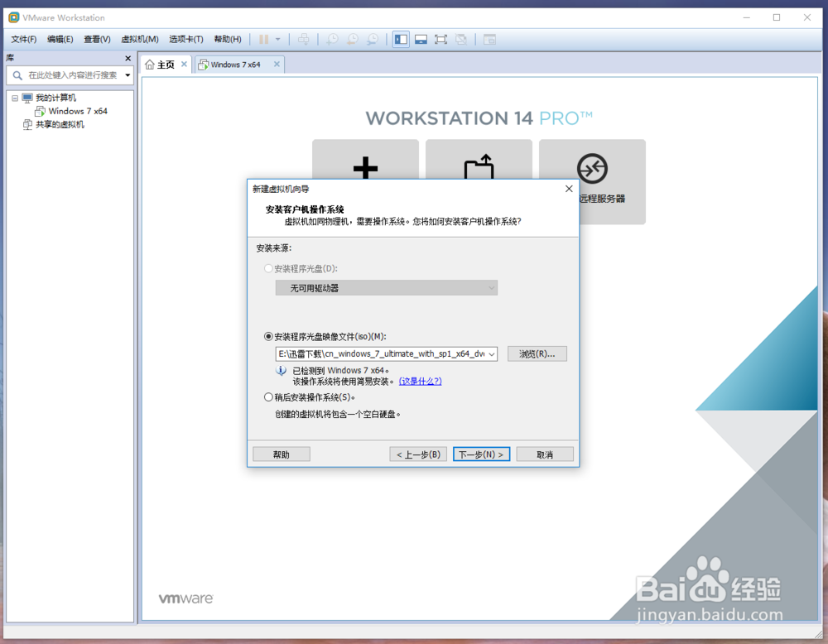The height and width of the screenshot is (644, 828).
Task: Click the info icon beside detected Windows 7
Action: (282, 371)
